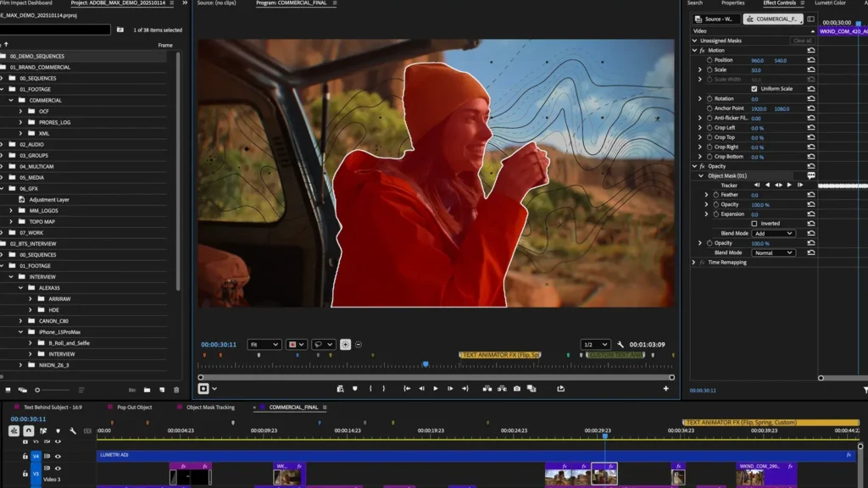This screenshot has height=488, width=868.
Task: Reset the Motion effect parameters
Action: 811,50
